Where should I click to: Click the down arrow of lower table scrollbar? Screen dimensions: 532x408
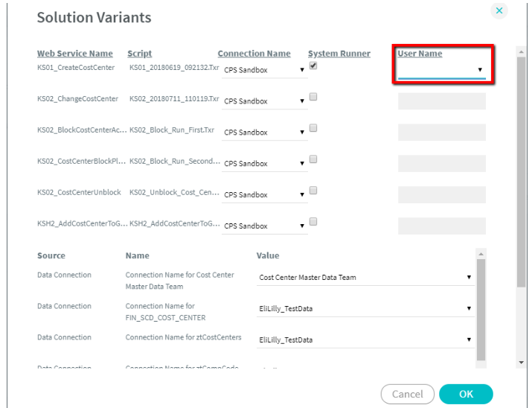coord(480,363)
